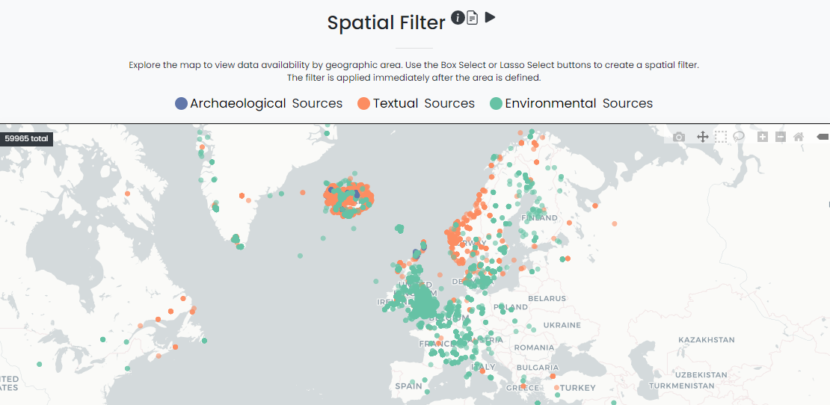Screen dimensions: 830x405
Task: Click the tag icon at toolbar end
Action: [822, 136]
